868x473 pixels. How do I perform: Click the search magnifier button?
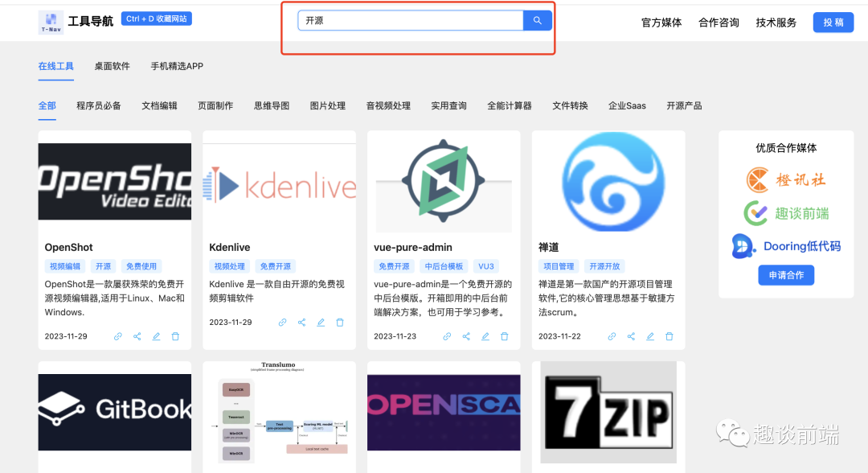[x=537, y=20]
